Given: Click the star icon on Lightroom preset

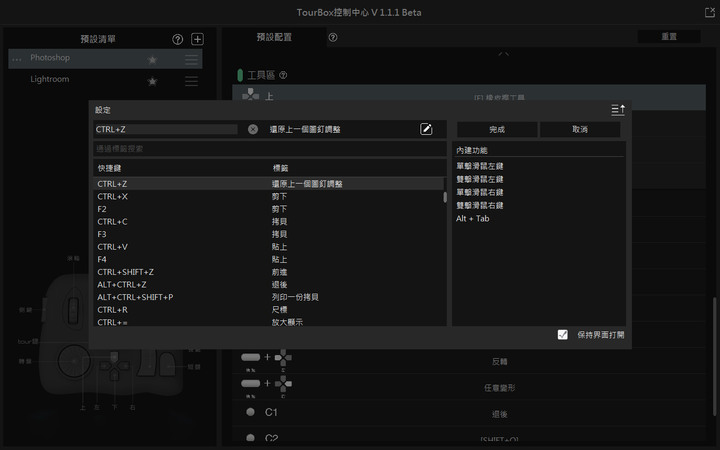Looking at the screenshot, I should coord(152,81).
